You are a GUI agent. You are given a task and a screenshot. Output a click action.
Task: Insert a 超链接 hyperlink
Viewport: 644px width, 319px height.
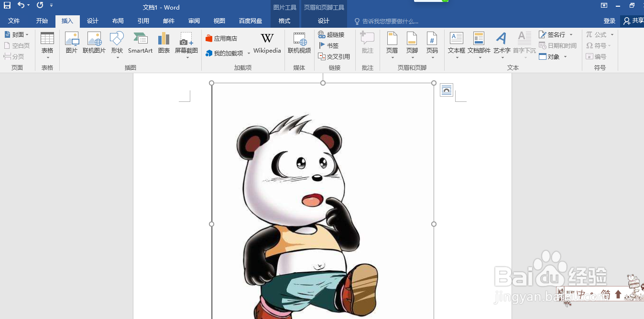point(331,34)
